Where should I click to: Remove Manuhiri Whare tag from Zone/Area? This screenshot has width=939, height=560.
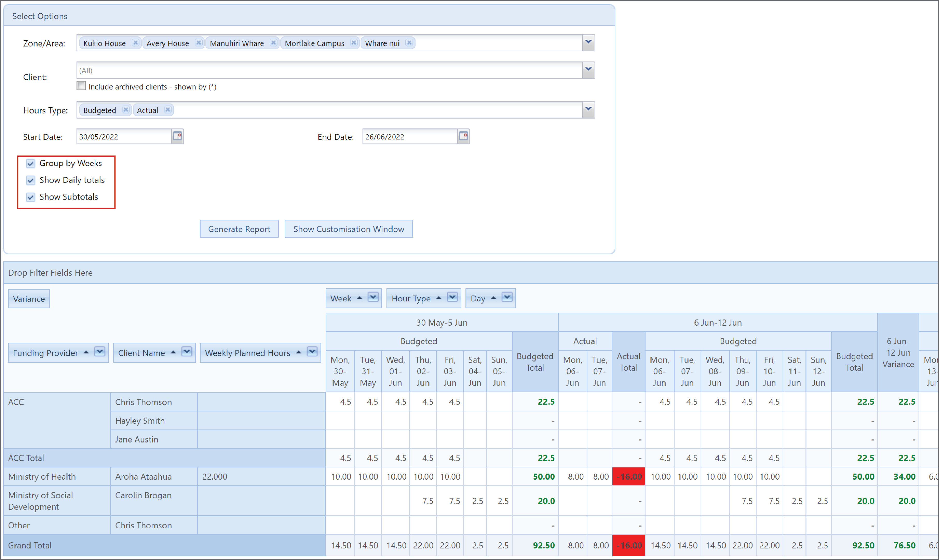[x=273, y=43]
